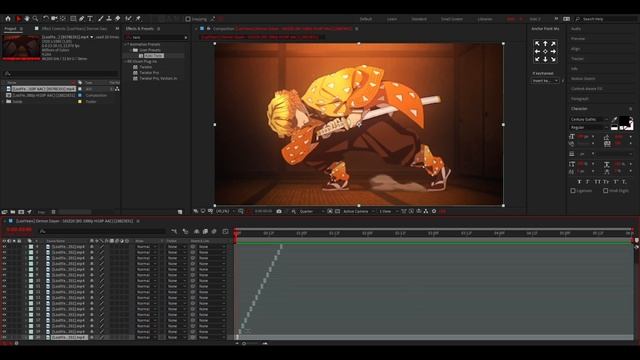The height and width of the screenshot is (360, 640).
Task: Expand the Paragraph panel
Action: (x=580, y=99)
